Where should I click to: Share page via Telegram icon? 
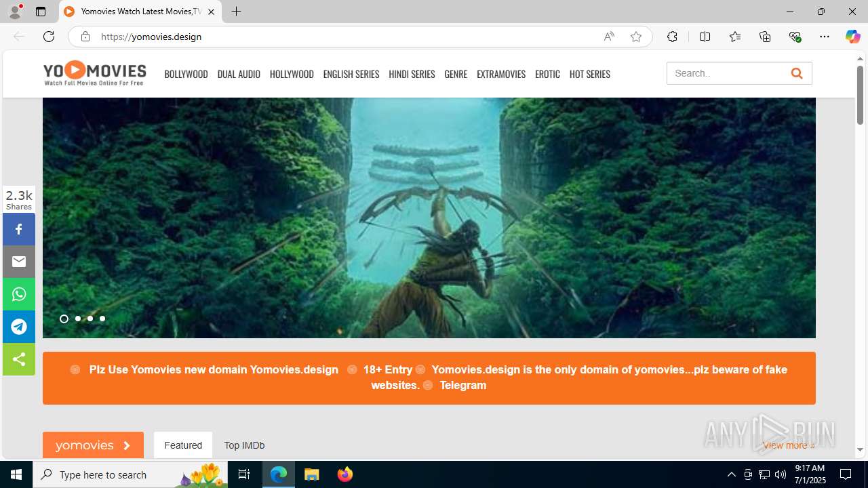pos(19,327)
